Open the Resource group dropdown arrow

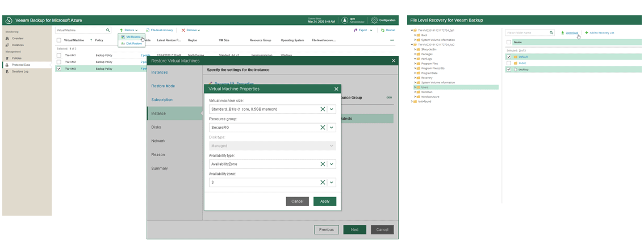click(332, 127)
